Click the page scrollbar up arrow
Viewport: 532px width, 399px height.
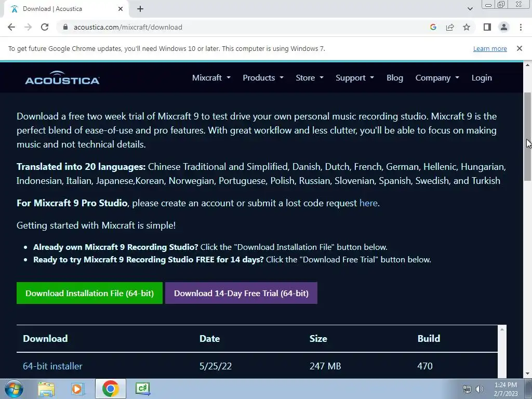[x=528, y=65]
